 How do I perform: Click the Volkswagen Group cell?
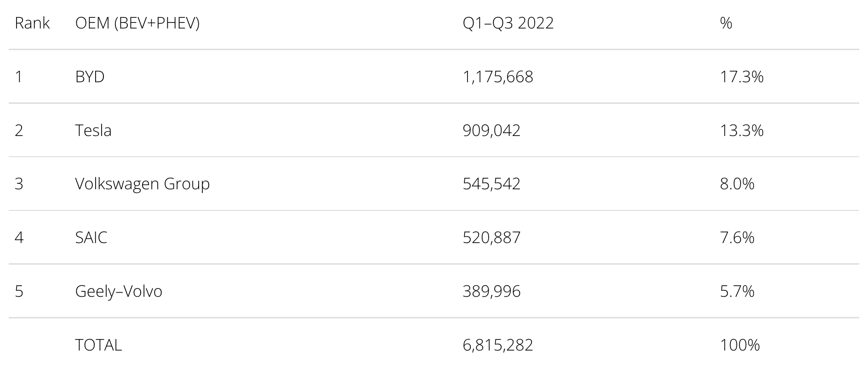(143, 184)
